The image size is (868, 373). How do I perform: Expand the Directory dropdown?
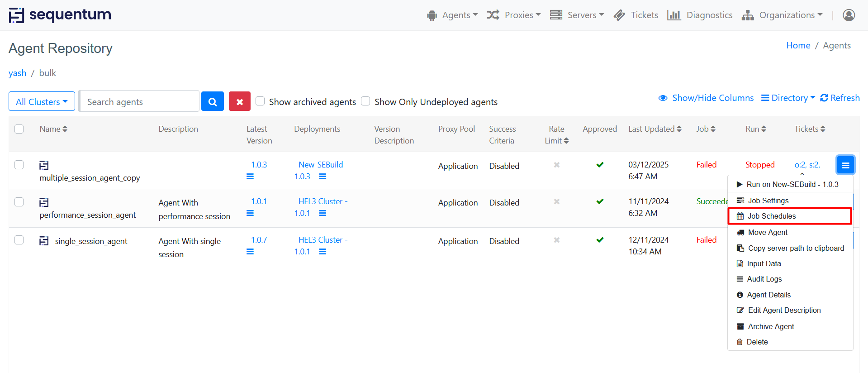(788, 98)
